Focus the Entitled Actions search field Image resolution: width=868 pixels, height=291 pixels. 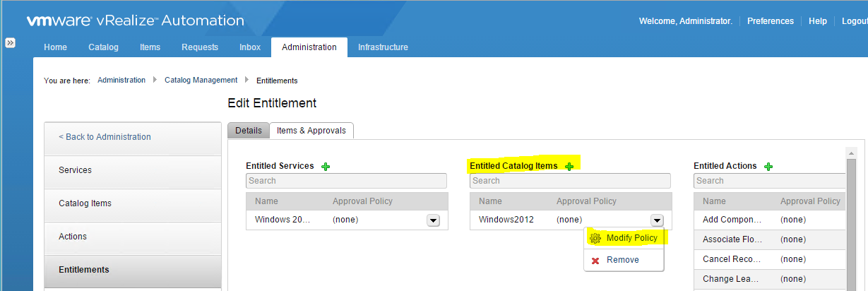click(x=769, y=181)
